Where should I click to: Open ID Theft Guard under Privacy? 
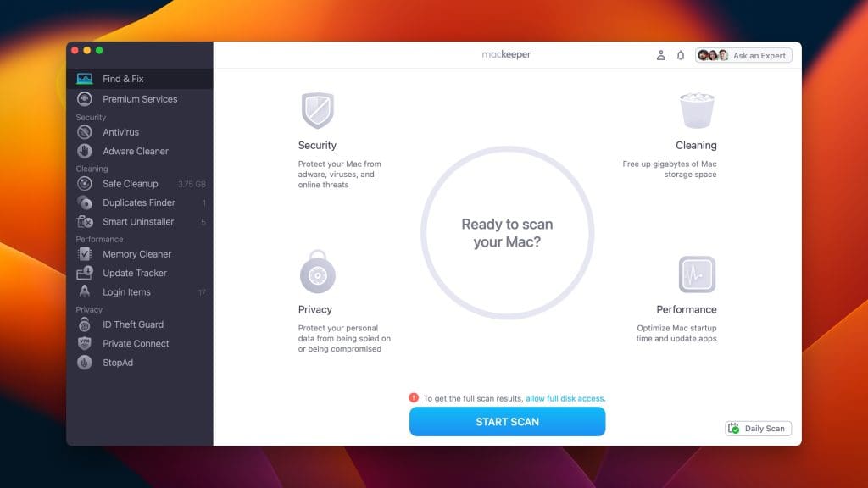140,324
